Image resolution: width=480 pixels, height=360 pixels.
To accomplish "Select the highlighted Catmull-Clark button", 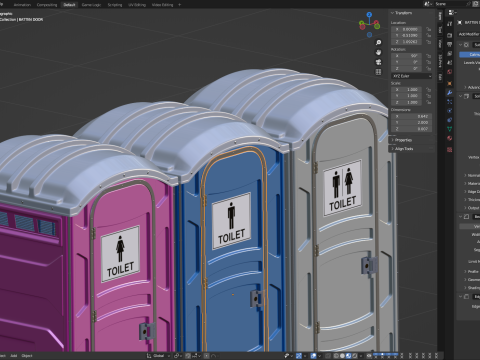I will tap(470, 54).
